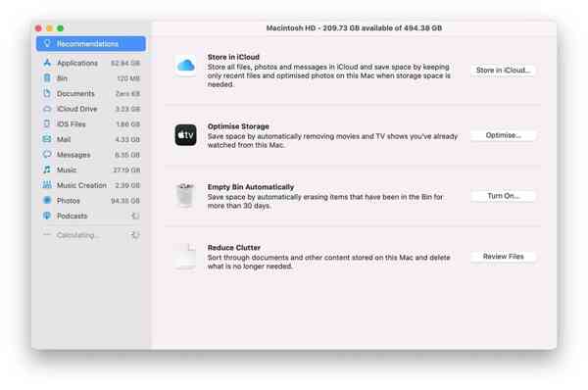Open iCloud Drive cloud icon
This screenshot has width=588, height=390.
coord(47,109)
